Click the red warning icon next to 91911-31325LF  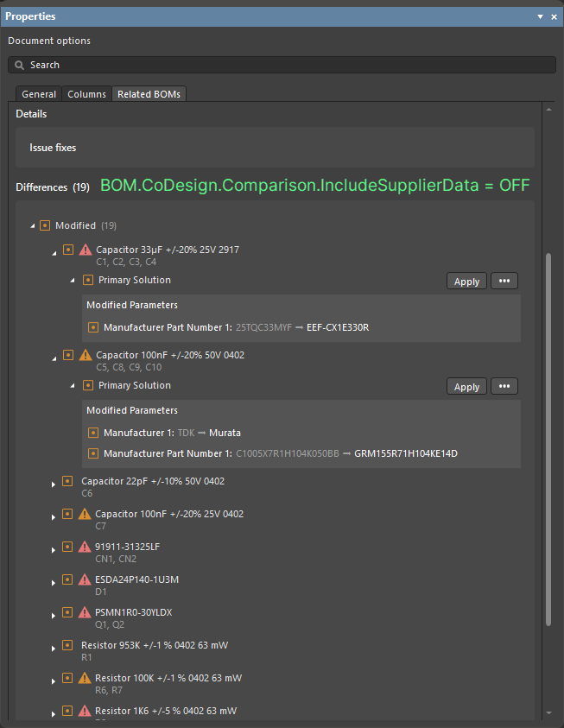(x=85, y=547)
